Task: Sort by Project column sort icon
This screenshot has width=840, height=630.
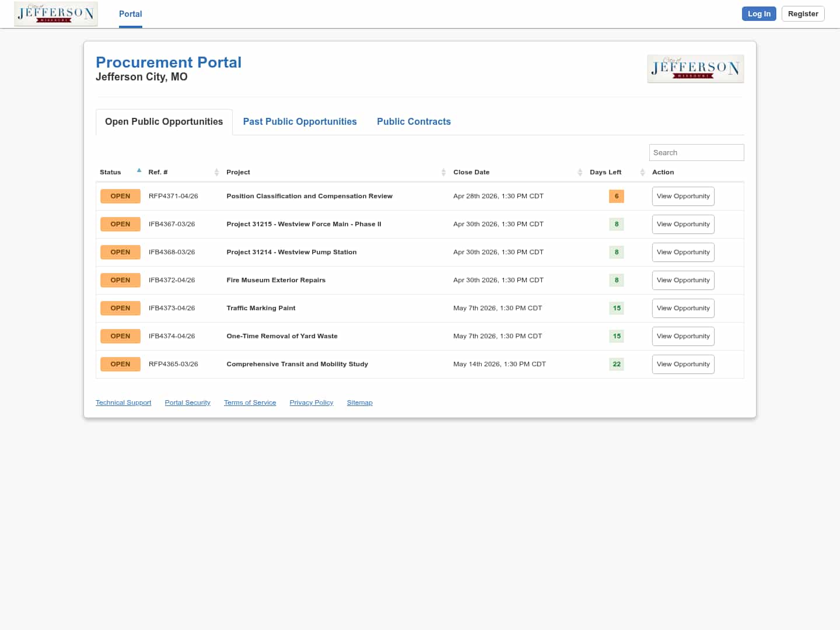Action: (443, 172)
